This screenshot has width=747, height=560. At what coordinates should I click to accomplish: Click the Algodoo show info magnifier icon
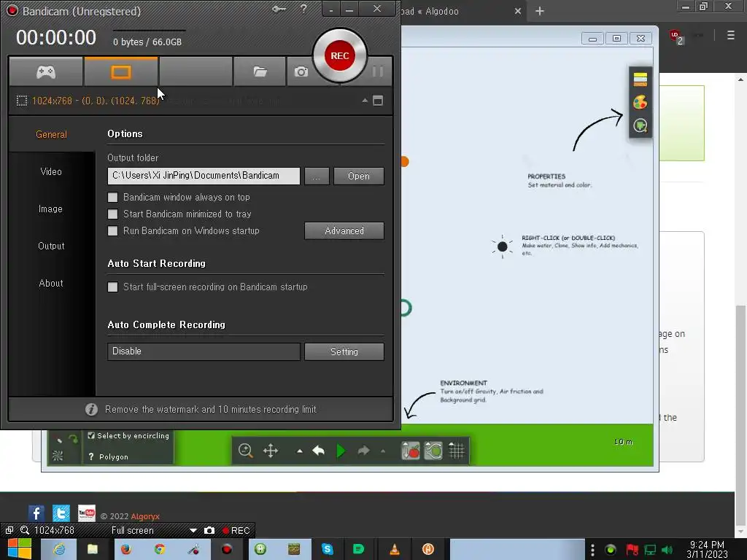[640, 125]
